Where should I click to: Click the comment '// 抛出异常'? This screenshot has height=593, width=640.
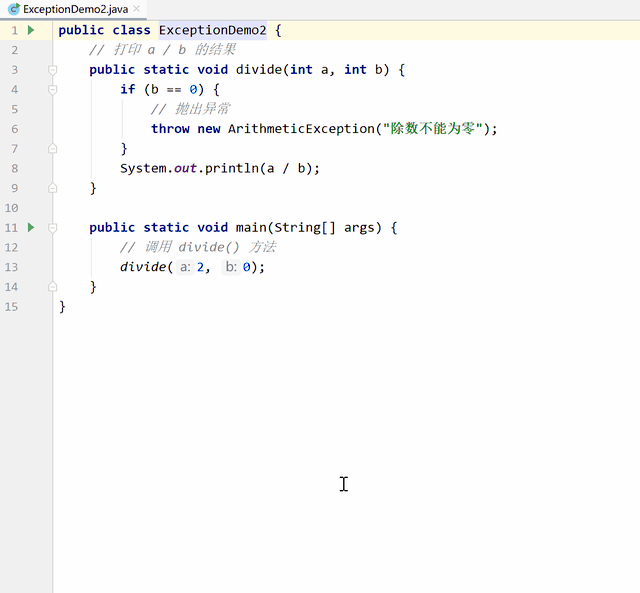[x=190, y=109]
